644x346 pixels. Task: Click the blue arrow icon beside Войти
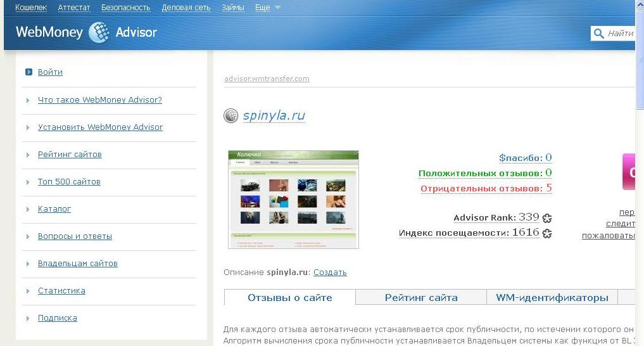click(x=28, y=72)
